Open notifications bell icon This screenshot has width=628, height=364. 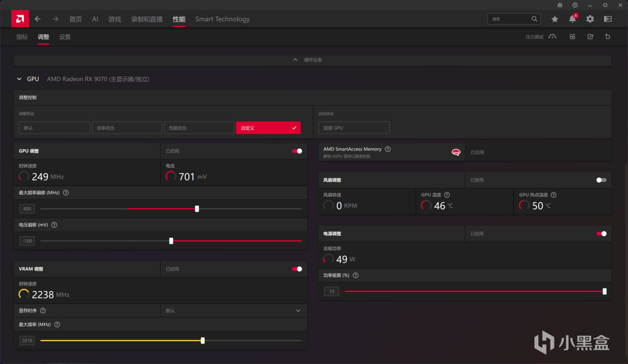(573, 19)
